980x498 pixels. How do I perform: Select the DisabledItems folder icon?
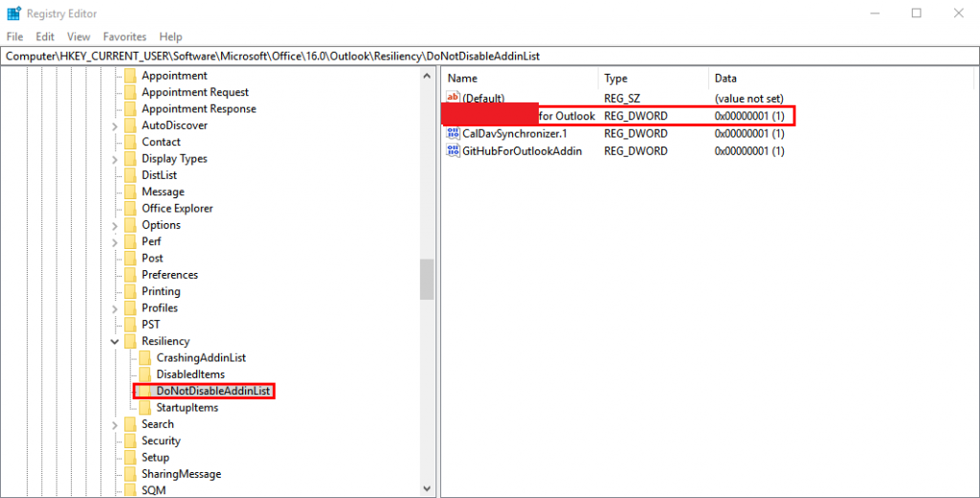(x=145, y=374)
